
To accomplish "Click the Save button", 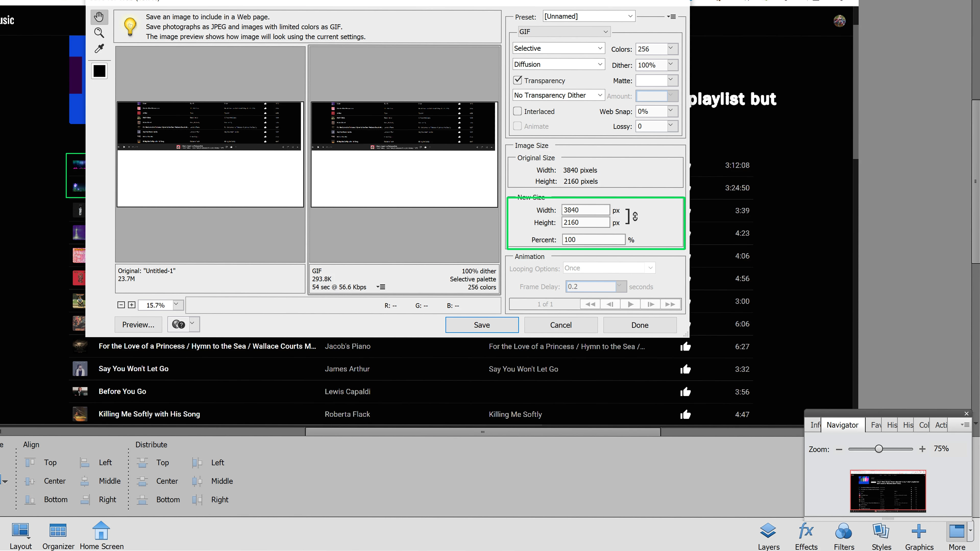I will click(482, 325).
